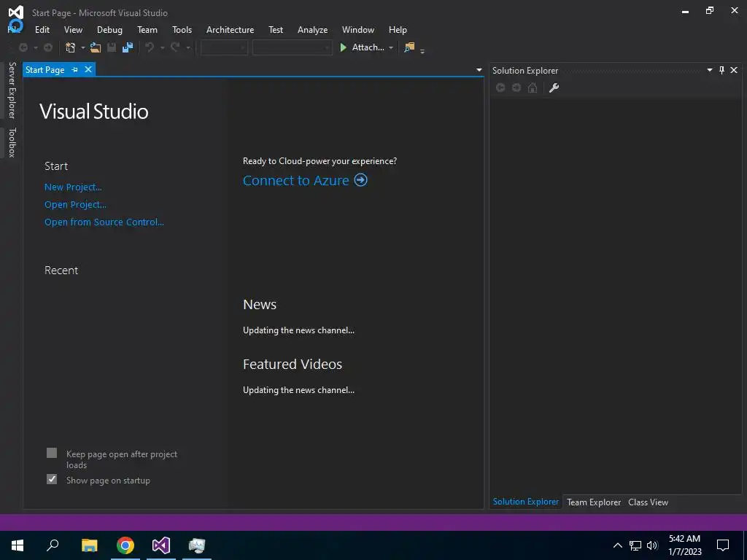
Task: Switch to the Class View tab
Action: coord(648,502)
